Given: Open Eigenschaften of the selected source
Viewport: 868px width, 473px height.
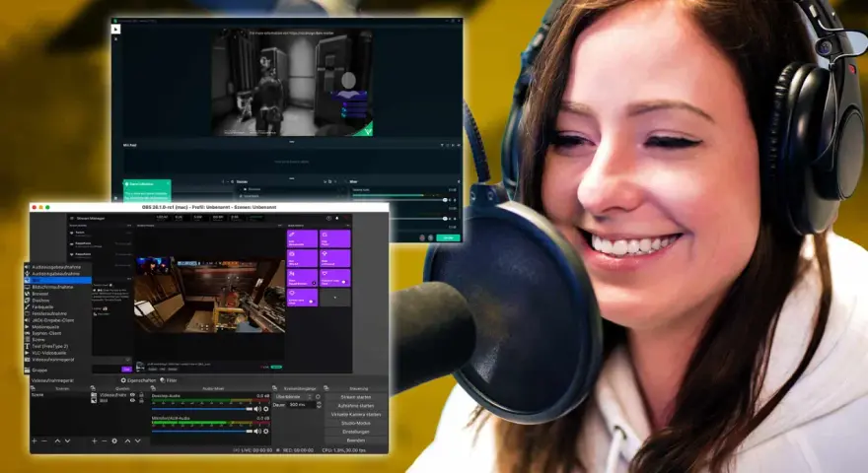Looking at the screenshot, I should 138,380.
